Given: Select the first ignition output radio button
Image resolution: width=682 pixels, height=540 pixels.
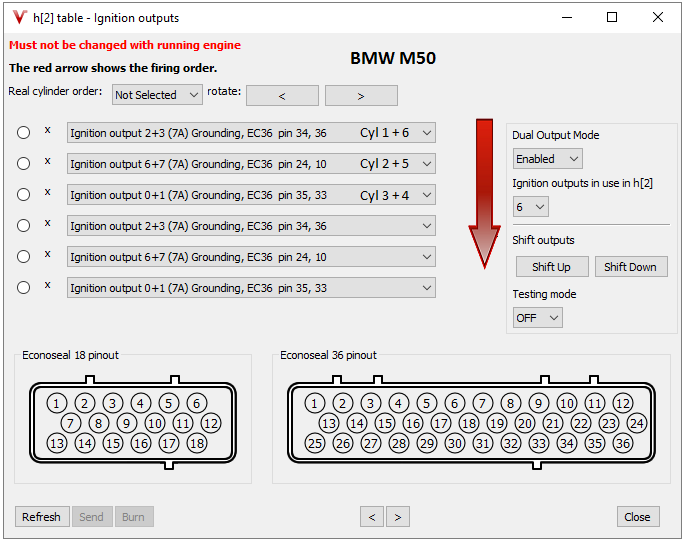Looking at the screenshot, I should tap(24, 133).
